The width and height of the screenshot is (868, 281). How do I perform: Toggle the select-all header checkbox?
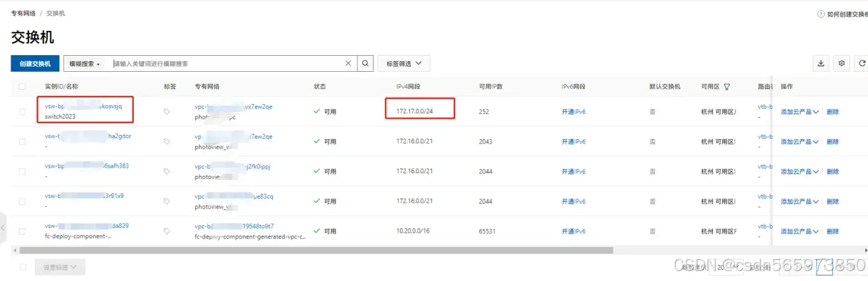click(x=22, y=87)
